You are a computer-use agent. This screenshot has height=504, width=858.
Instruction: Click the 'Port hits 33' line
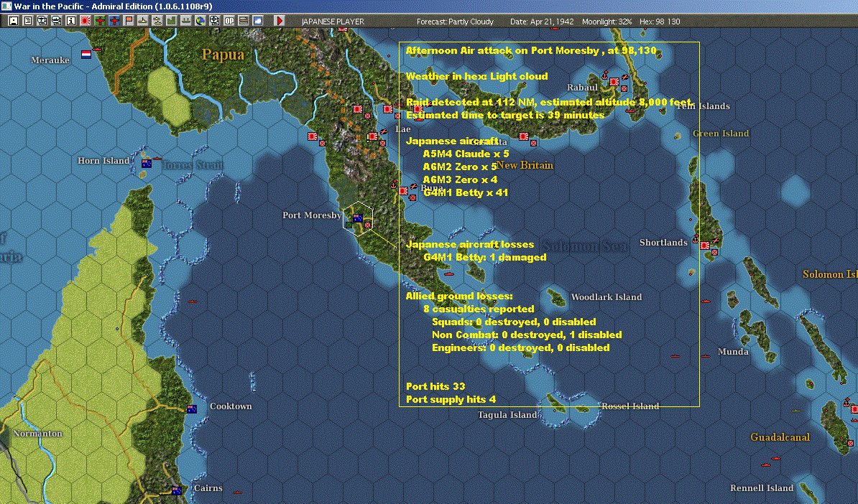pyautogui.click(x=435, y=386)
